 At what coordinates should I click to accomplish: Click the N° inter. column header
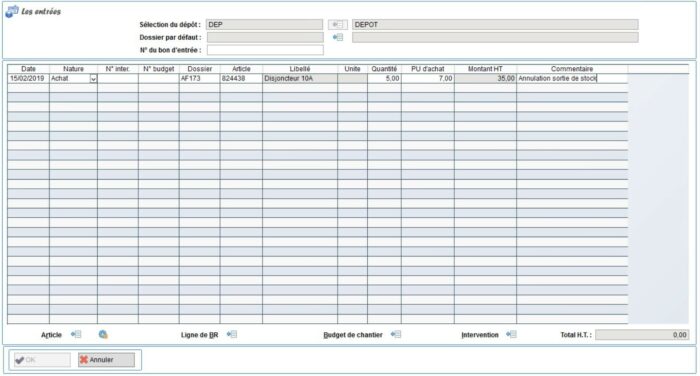tap(118, 69)
